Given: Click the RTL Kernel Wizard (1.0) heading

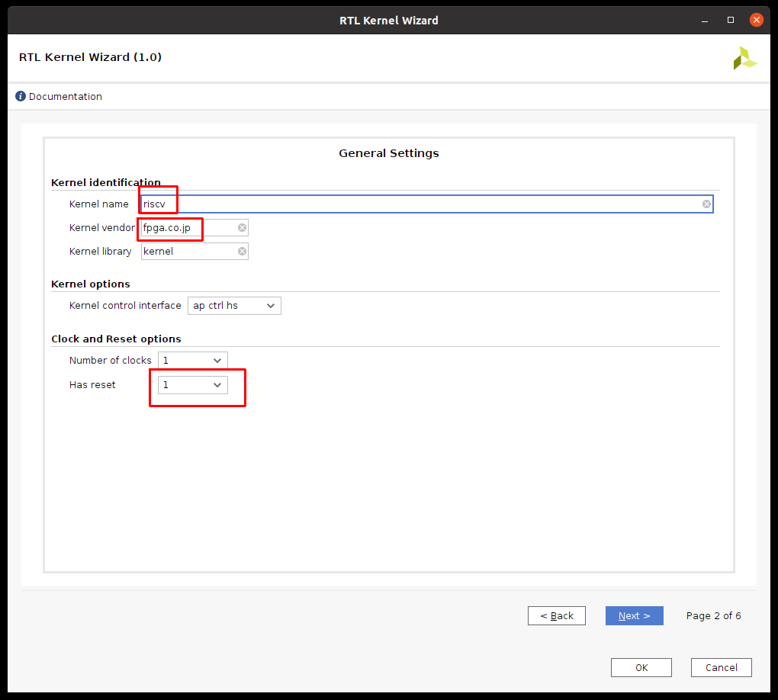Looking at the screenshot, I should [x=90, y=57].
